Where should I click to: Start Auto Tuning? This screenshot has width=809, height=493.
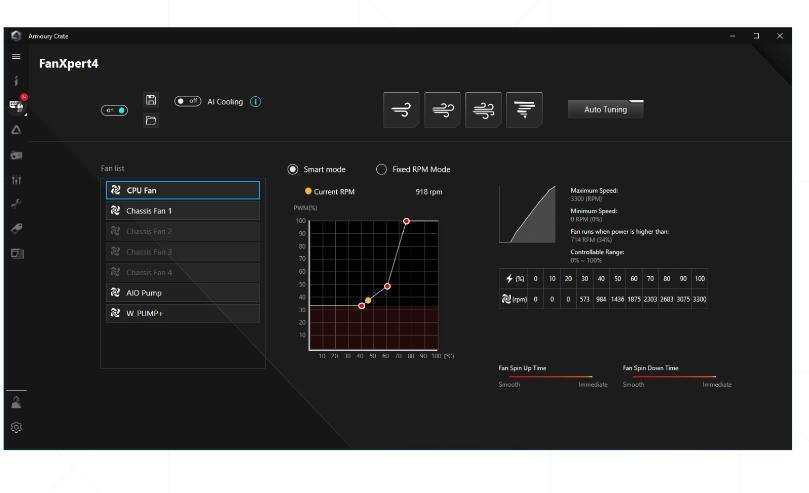(606, 109)
